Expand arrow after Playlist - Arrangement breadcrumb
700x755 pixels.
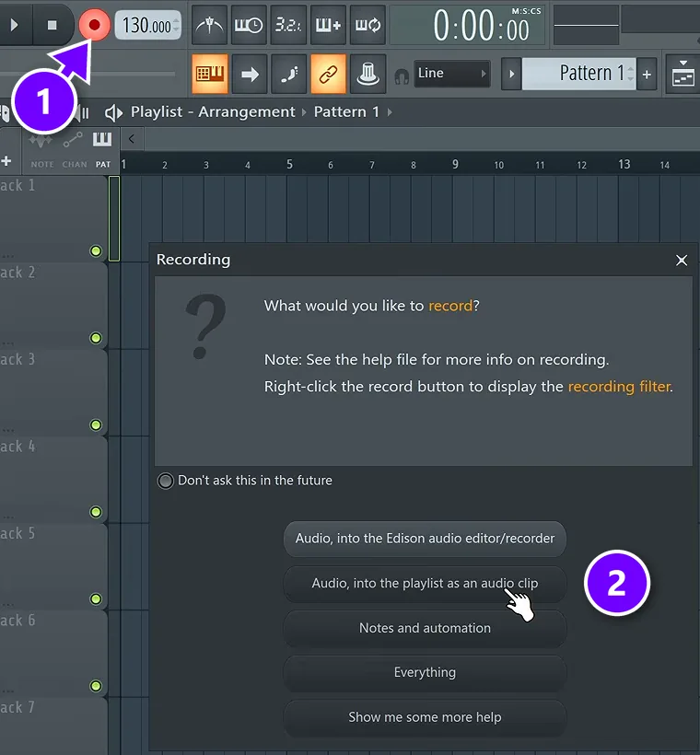pos(304,112)
